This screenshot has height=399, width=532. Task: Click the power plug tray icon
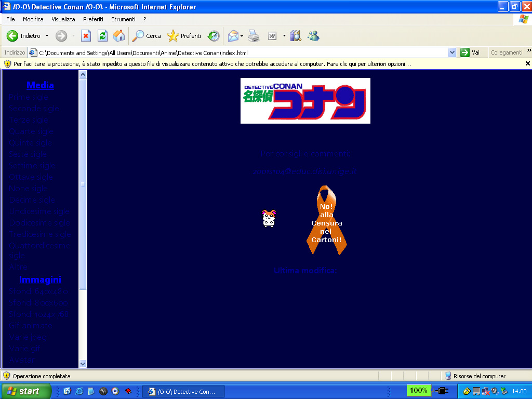click(442, 391)
